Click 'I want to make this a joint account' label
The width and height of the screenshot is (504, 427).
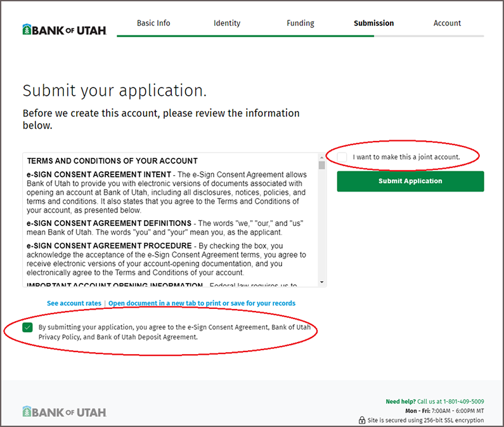coord(406,157)
